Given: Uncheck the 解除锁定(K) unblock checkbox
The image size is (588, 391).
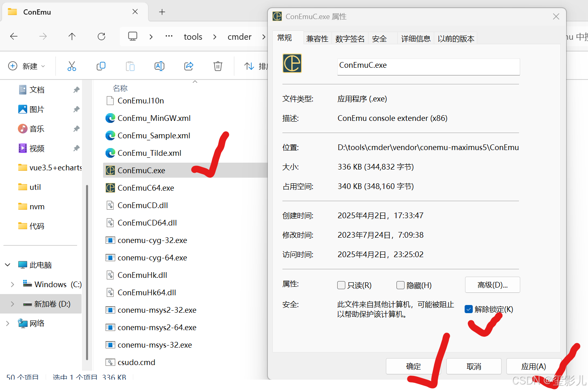Looking at the screenshot, I should click(x=469, y=309).
